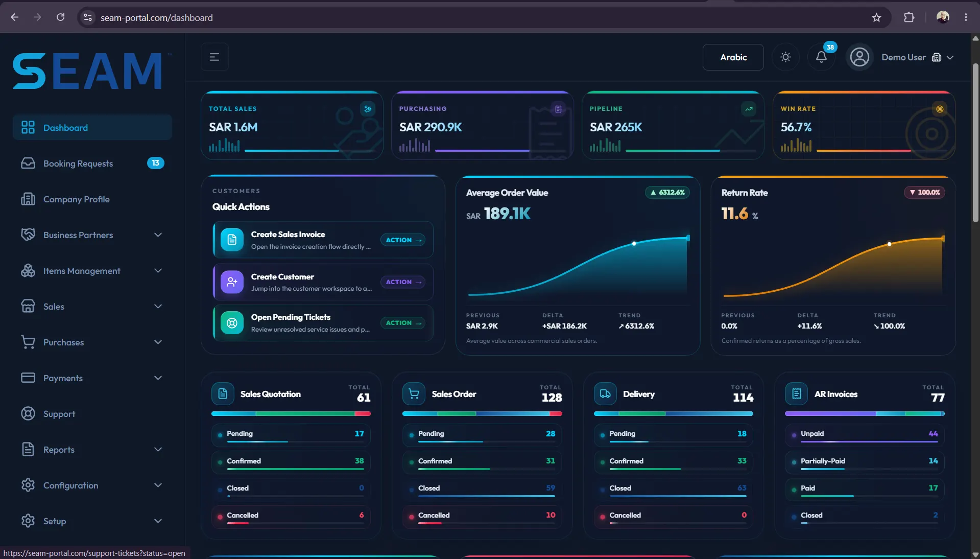
Task: Expand the Payments sidebar chevron
Action: (158, 378)
